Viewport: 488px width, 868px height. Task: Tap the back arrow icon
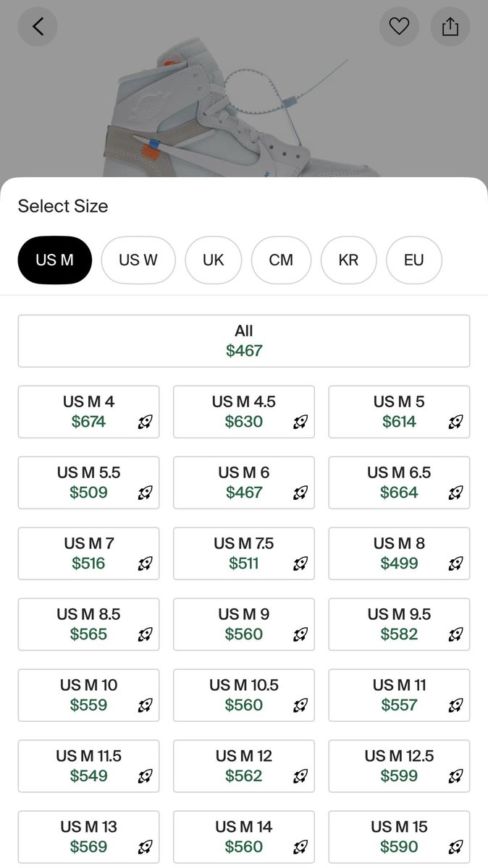coord(38,27)
